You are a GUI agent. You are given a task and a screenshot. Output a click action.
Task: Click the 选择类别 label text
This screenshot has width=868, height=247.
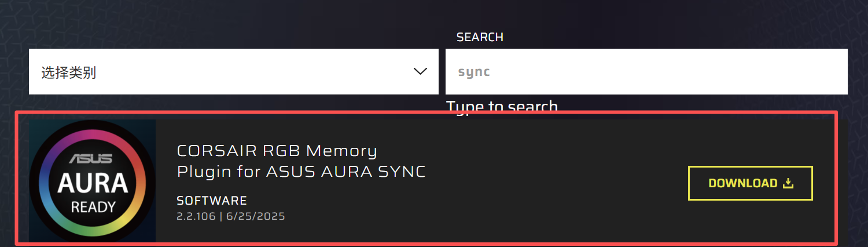68,72
